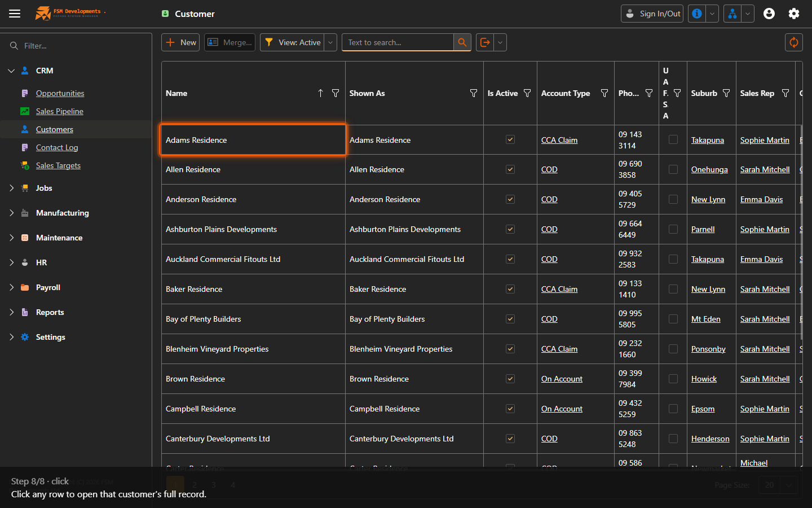Image resolution: width=812 pixels, height=508 pixels.
Task: Open Sales Pipeline in the CRM menu
Action: pyautogui.click(x=60, y=111)
